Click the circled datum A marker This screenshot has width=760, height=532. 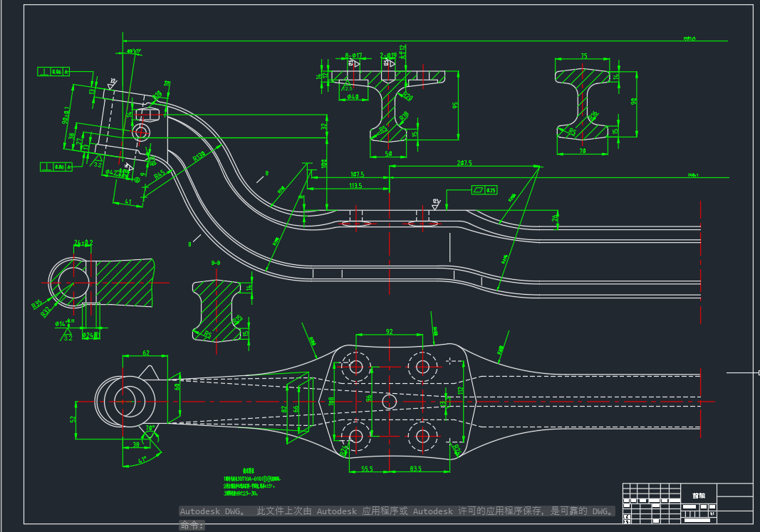[137, 180]
